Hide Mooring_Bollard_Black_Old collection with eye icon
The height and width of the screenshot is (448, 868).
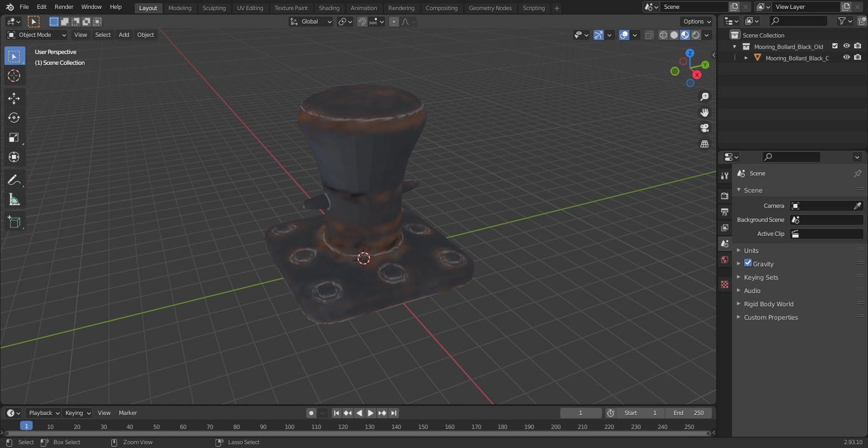[x=846, y=46]
